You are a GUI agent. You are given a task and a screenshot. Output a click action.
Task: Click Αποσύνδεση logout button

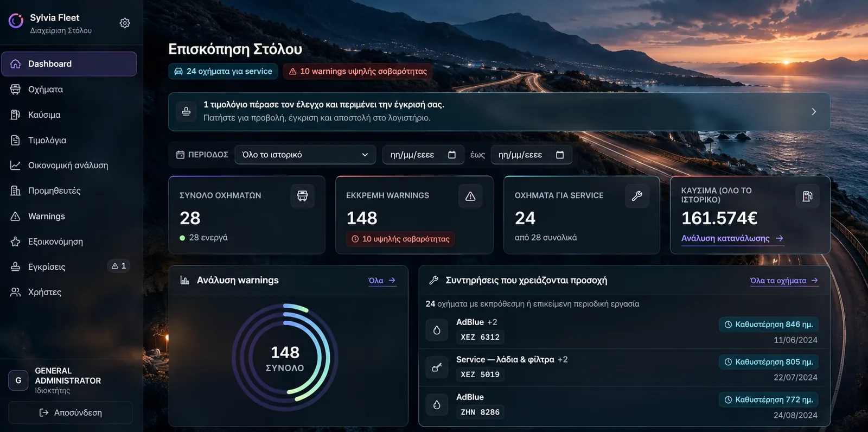pyautogui.click(x=71, y=412)
